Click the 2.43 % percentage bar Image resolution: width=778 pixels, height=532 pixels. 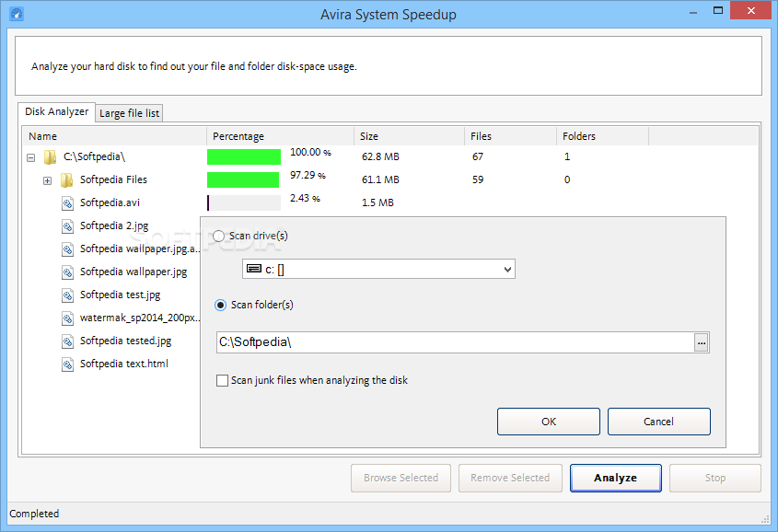244,202
